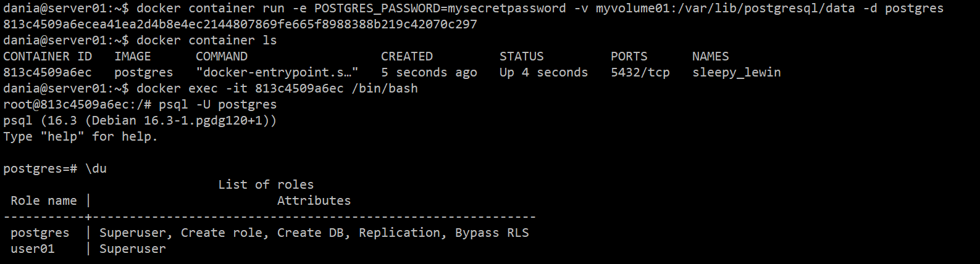Click the "Up 4 seconds" status text
The image size is (980, 264).
pyautogui.click(x=543, y=72)
